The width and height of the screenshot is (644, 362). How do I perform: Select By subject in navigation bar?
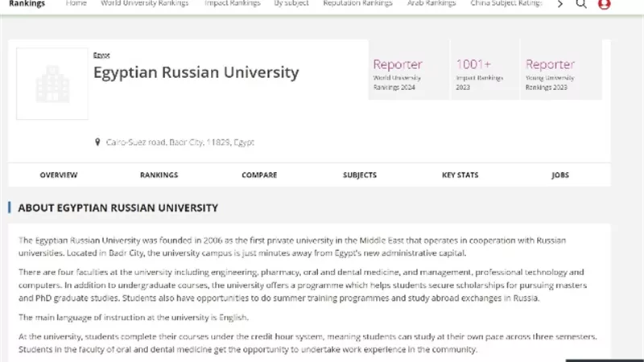[291, 3]
